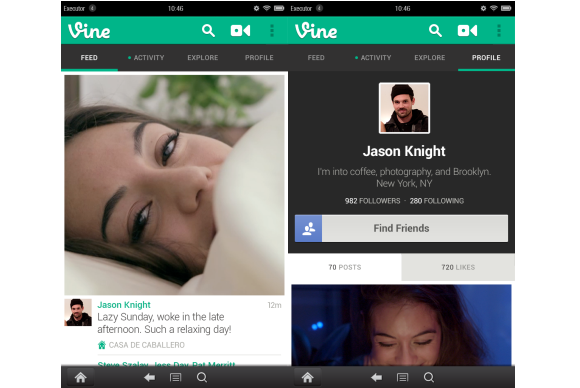This screenshot has width=580, height=388.
Task: Tap the back arrow in left bottom bar
Action: click(x=149, y=378)
